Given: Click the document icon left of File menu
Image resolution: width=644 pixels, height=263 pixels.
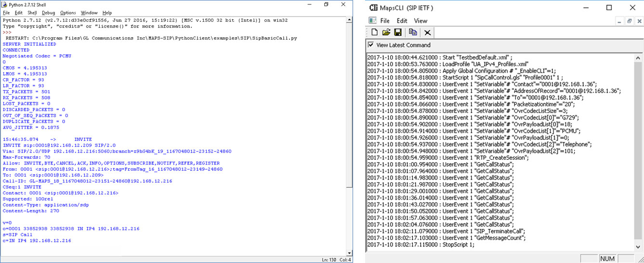Looking at the screenshot, I should (x=372, y=21).
